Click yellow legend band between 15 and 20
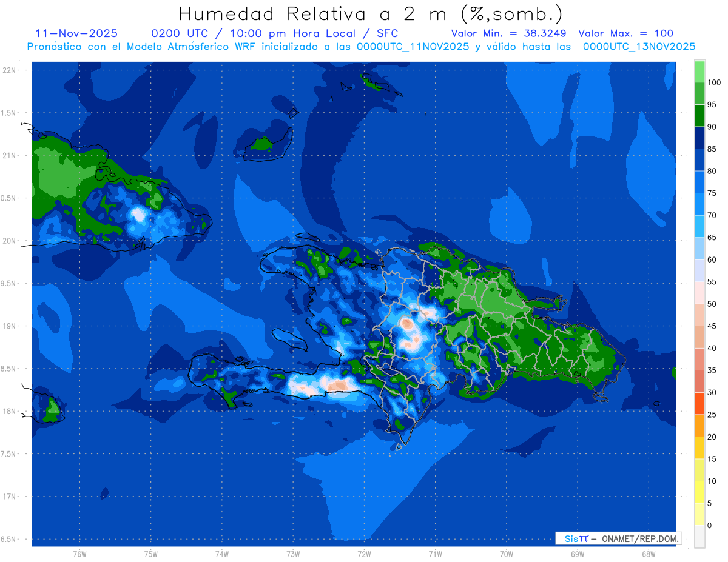The image size is (728, 562). click(x=699, y=448)
